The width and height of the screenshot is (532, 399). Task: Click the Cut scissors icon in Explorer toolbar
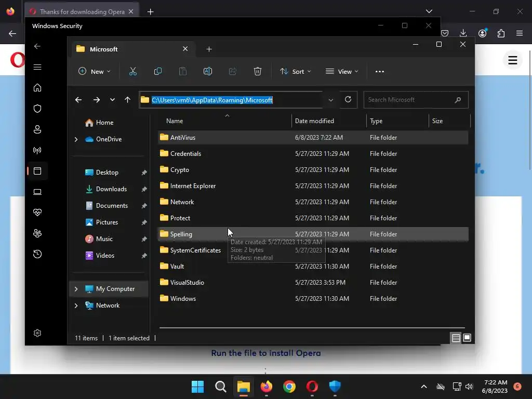point(132,71)
